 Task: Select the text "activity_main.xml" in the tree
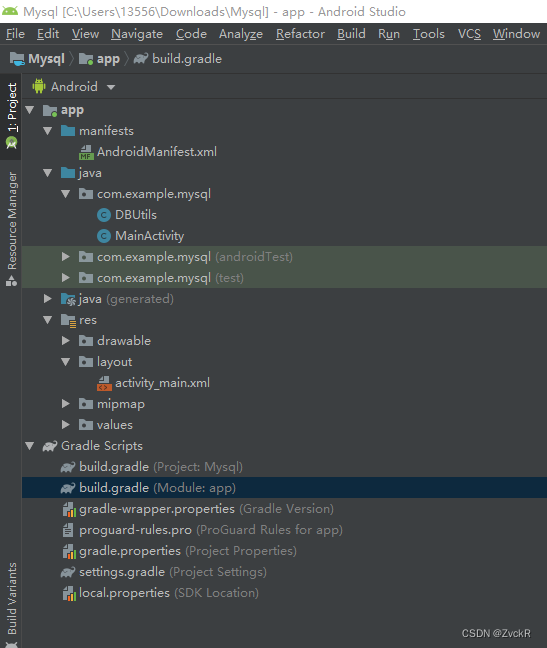click(x=162, y=383)
